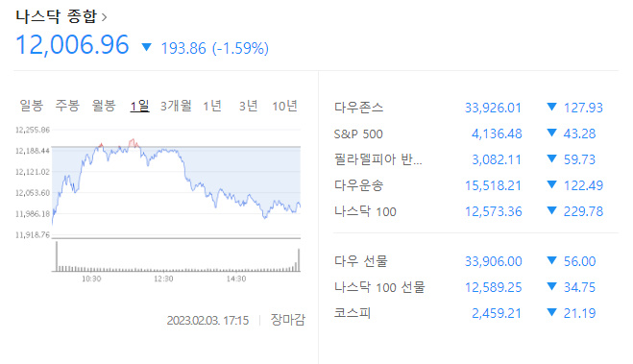
Task: Open the 나스닥 100 index entry
Action: 469,211
